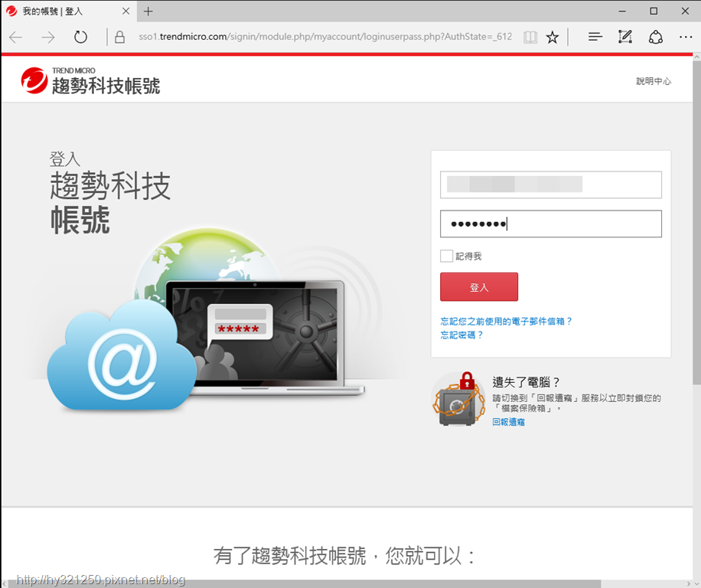Click the 有了趨勢科技帳號，您就可以： text
The height and width of the screenshot is (588, 701).
pos(344,556)
